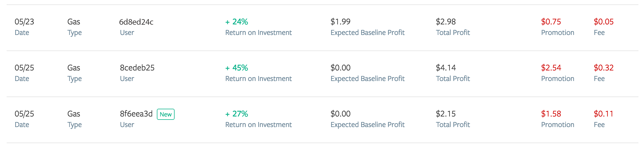This screenshot has width=644, height=147.
Task: Select the $2.98 total profit value
Action: 446,22
